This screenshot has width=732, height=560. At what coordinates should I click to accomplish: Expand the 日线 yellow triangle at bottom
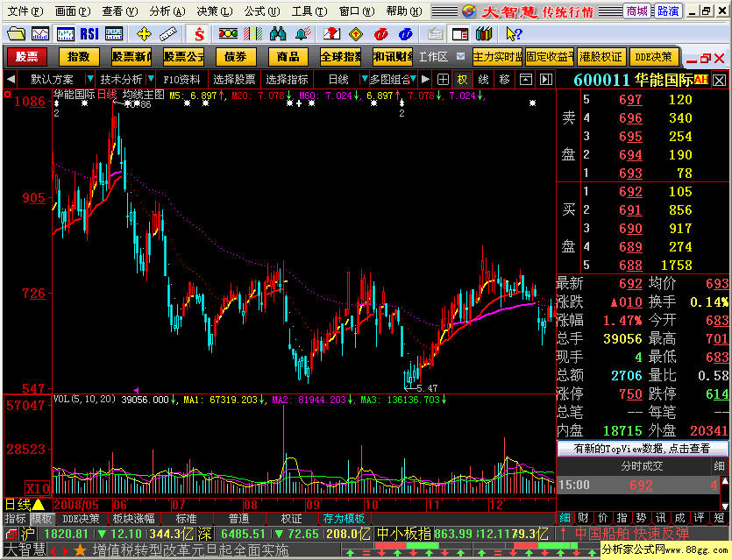click(x=39, y=505)
